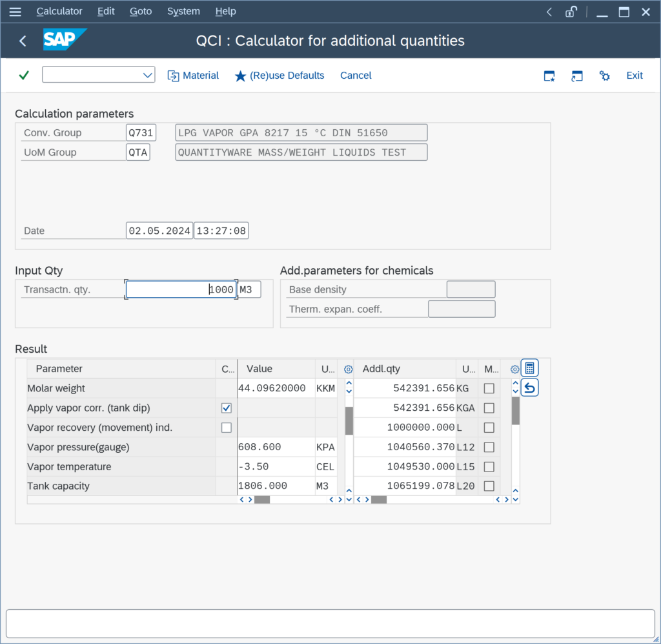
Task: Click (Re)use Defaults text
Action: (287, 76)
